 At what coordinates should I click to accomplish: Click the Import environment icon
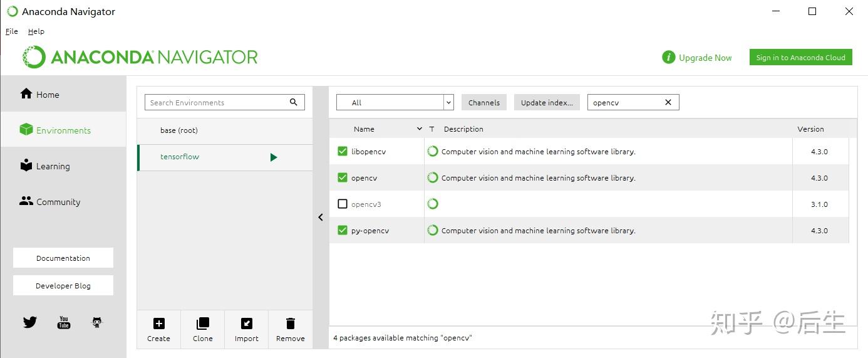(x=246, y=324)
